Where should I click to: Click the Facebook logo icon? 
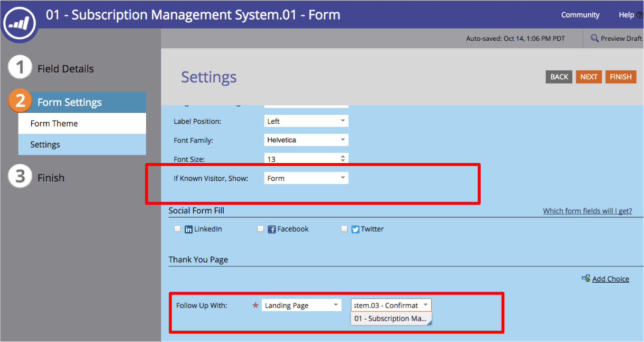pyautogui.click(x=272, y=230)
